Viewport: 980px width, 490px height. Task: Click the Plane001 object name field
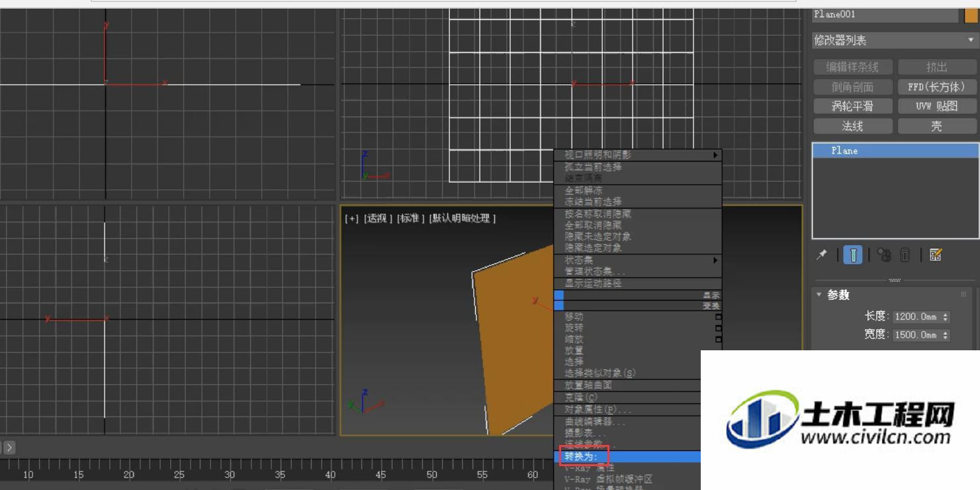[885, 15]
